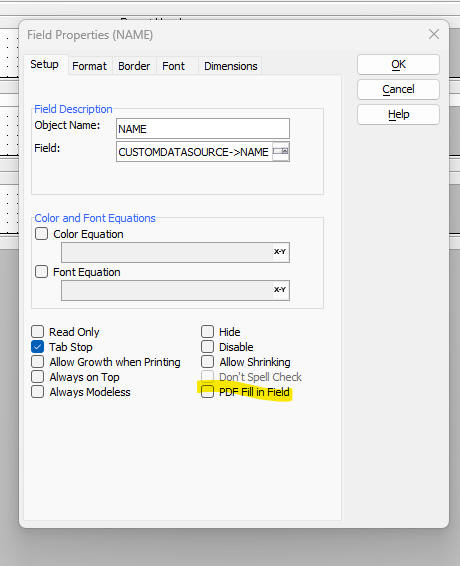The image size is (460, 566).
Task: Check the Read Only option
Action: pos(38,332)
